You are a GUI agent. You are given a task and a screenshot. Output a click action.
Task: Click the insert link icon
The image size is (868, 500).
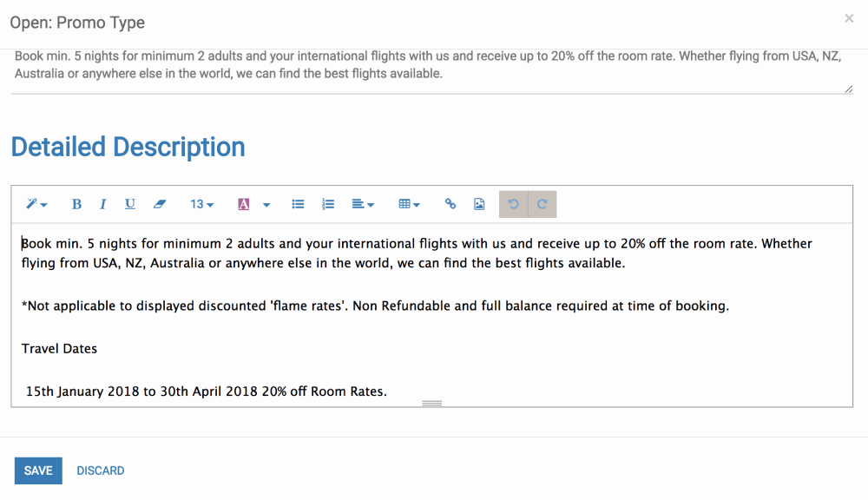point(450,204)
